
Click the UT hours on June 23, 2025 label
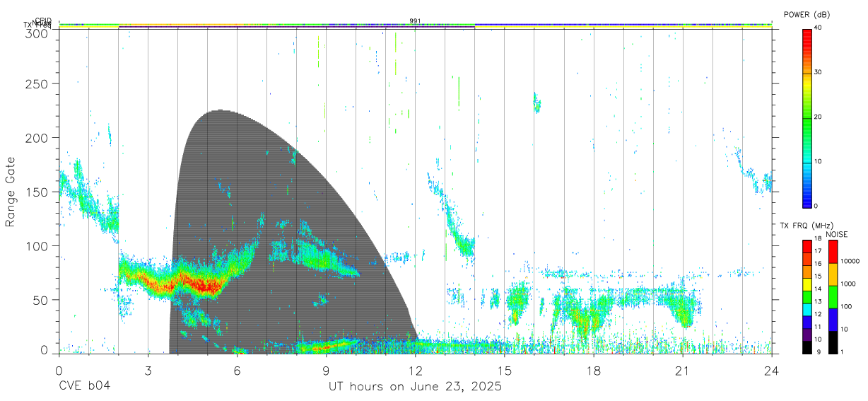click(415, 387)
